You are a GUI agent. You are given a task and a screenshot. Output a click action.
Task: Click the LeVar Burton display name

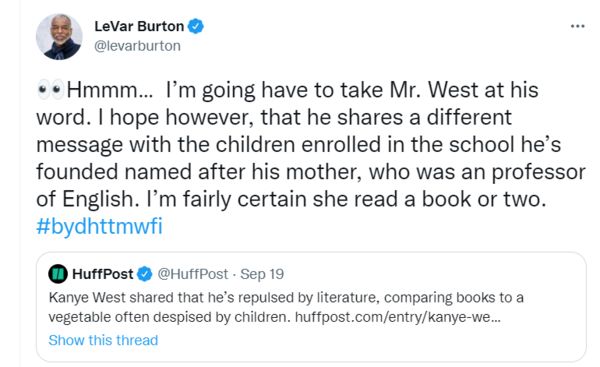coord(139,26)
